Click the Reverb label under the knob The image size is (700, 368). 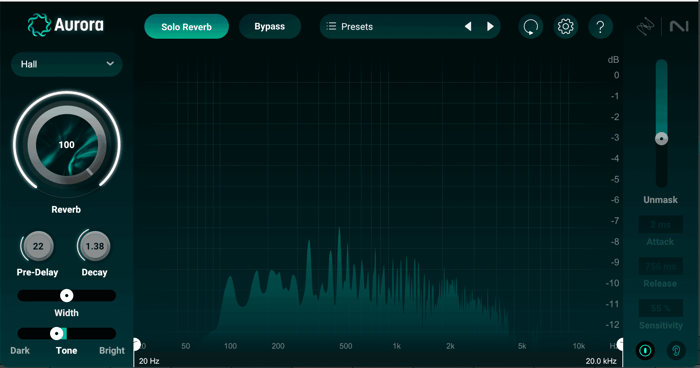[x=66, y=209]
